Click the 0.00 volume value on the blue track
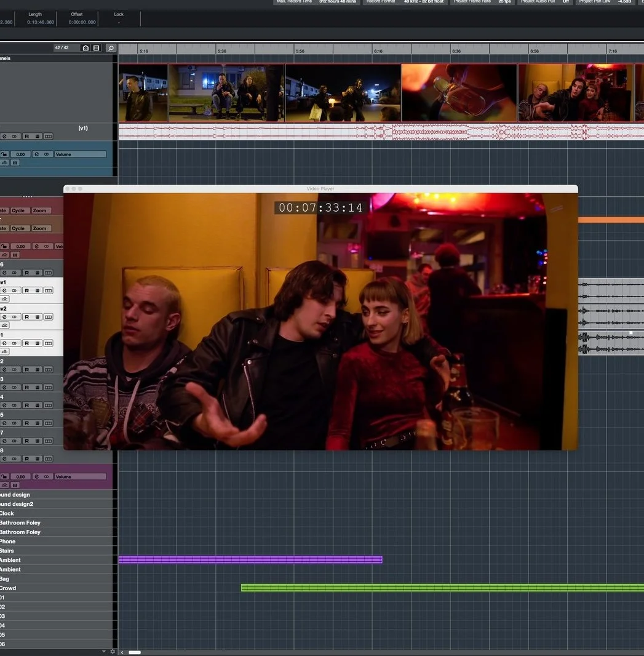This screenshot has width=644, height=656. (x=20, y=154)
